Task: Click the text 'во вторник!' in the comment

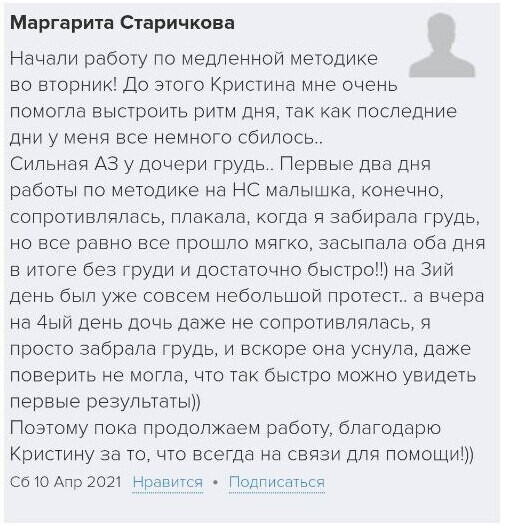Action: 64,85
